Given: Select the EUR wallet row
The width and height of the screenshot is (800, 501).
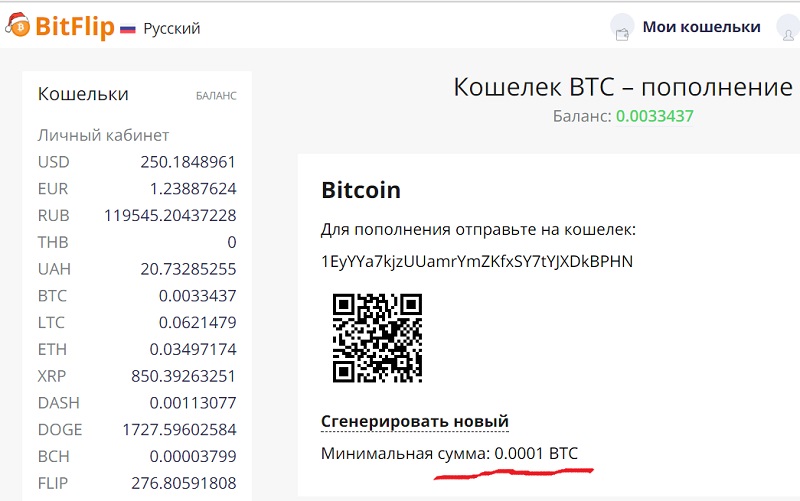Looking at the screenshot, I should (137, 189).
